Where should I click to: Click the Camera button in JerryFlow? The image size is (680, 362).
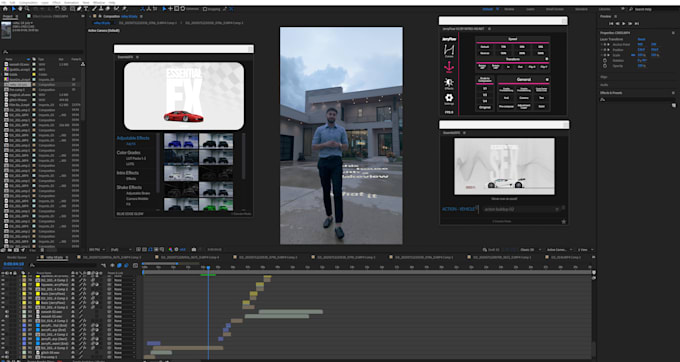pyautogui.click(x=523, y=98)
